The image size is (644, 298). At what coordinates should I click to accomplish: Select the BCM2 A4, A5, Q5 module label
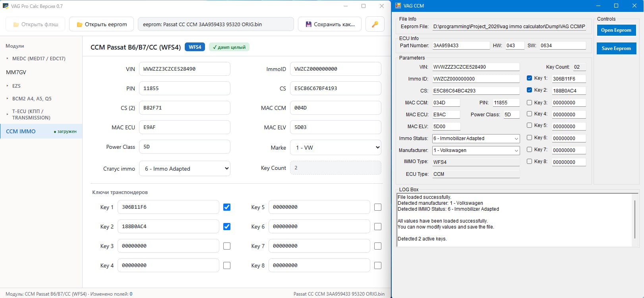(32, 98)
